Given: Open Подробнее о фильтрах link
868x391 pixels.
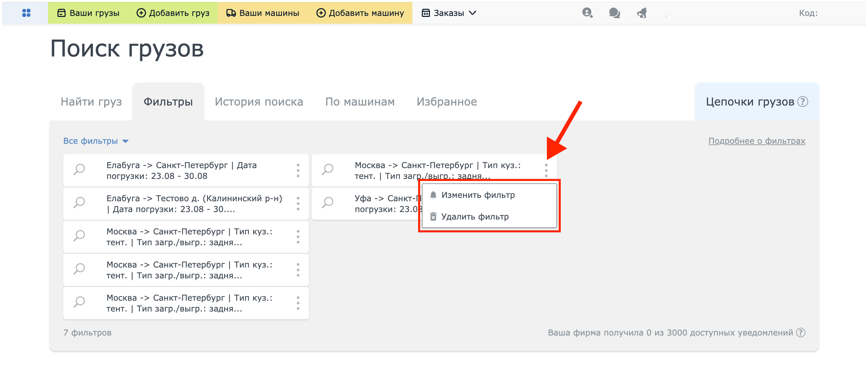Looking at the screenshot, I should (756, 141).
